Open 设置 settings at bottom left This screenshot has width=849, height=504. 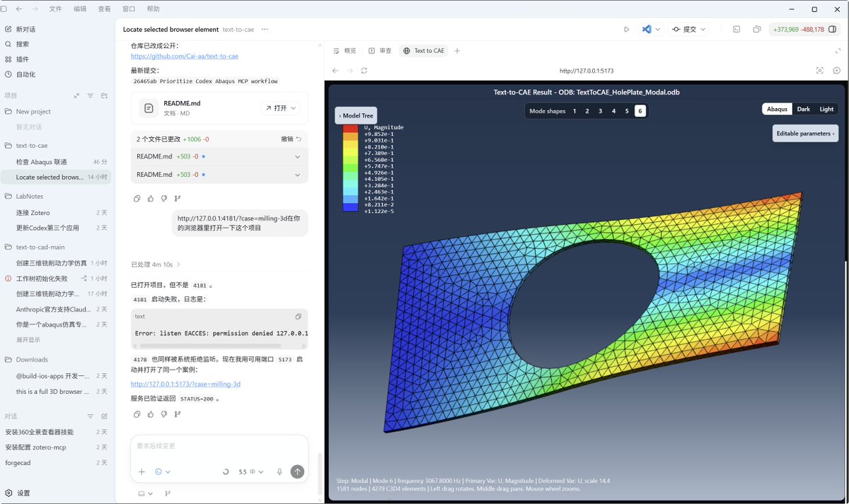(18, 493)
